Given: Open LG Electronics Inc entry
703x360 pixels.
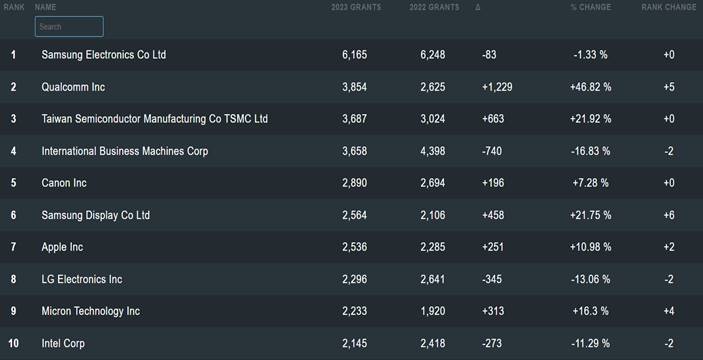Looking at the screenshot, I should [x=82, y=279].
